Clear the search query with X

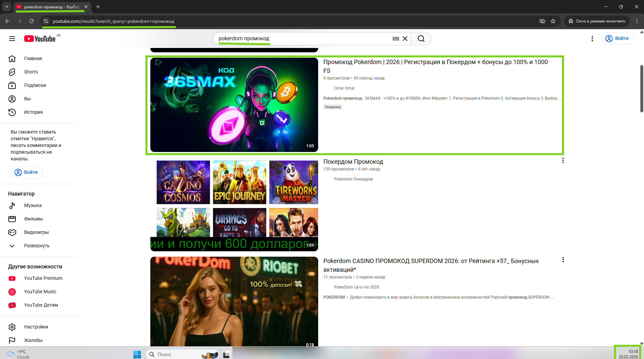pos(405,39)
